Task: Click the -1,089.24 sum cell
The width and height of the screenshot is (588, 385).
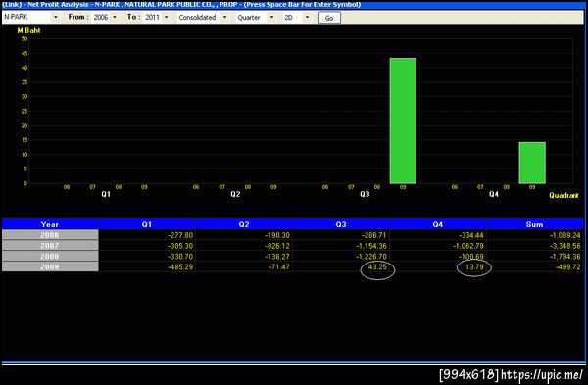Action: 564,235
